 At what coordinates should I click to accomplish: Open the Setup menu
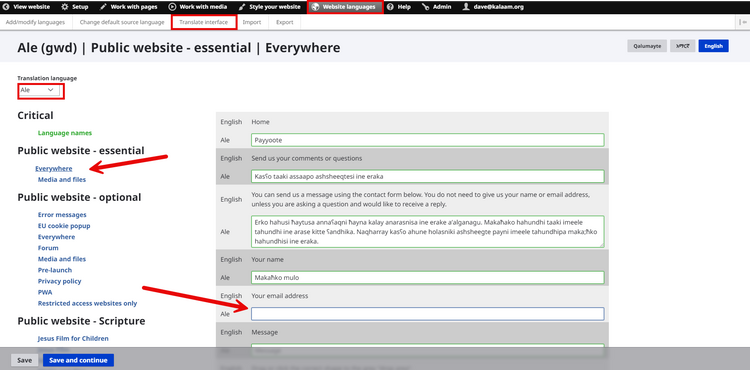[x=75, y=7]
